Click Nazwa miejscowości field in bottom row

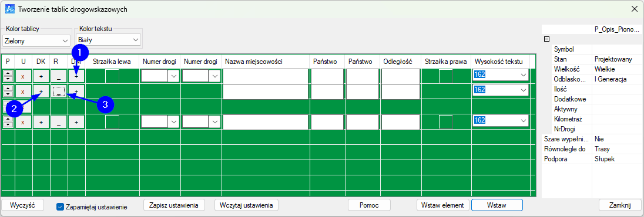click(266, 122)
